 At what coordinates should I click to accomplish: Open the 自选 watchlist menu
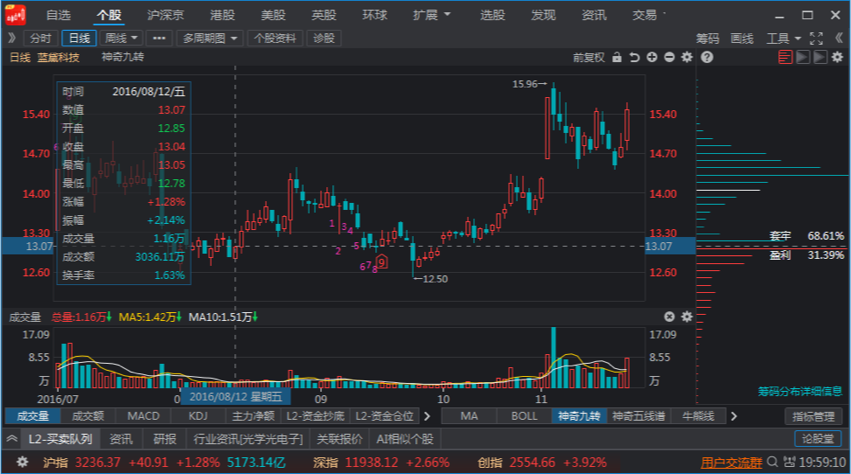pos(58,15)
